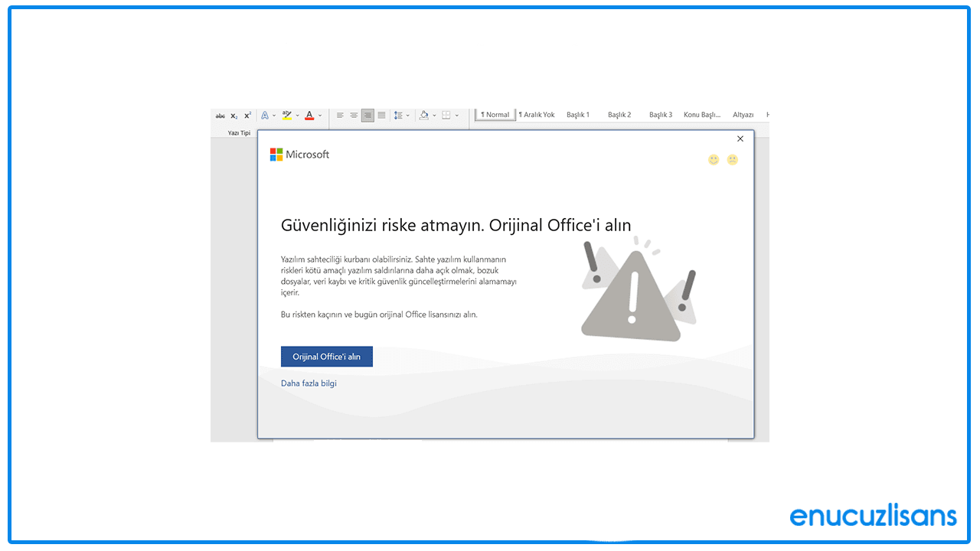Image resolution: width=980 pixels, height=551 pixels.
Task: Toggle superscript formatting
Action: (247, 116)
